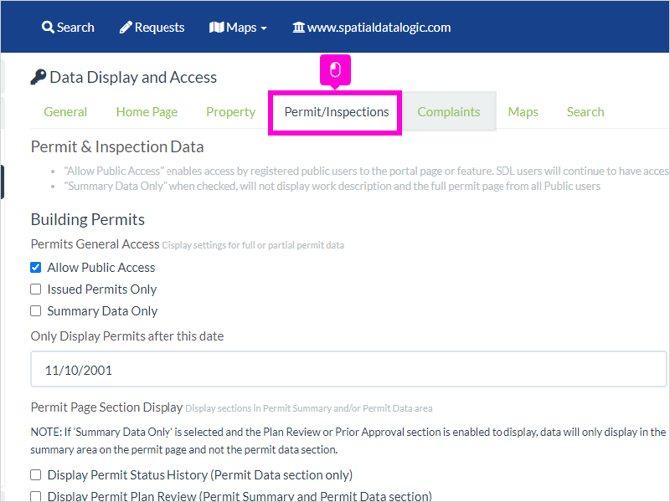Click the key icon beside Data Display
The height and width of the screenshot is (502, 670).
click(x=38, y=77)
